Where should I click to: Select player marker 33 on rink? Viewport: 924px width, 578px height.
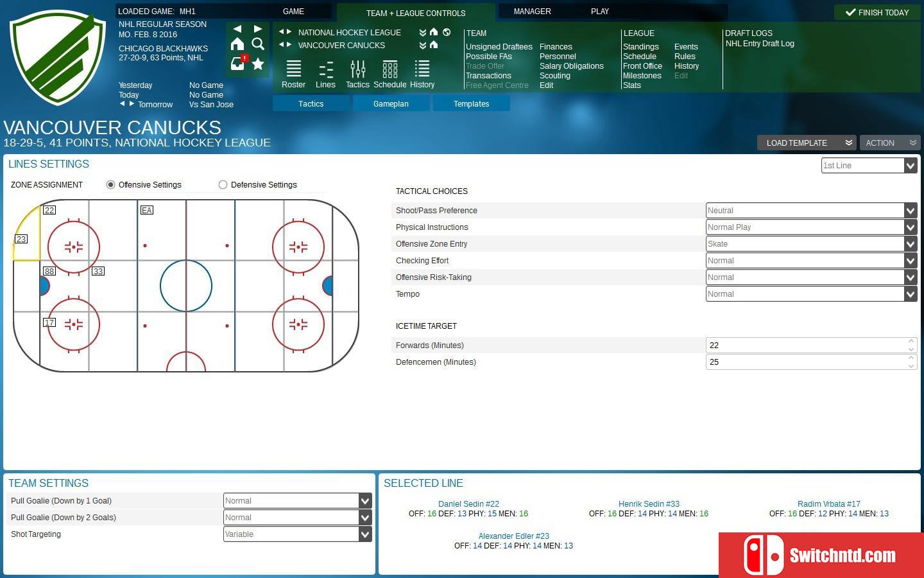click(x=98, y=271)
